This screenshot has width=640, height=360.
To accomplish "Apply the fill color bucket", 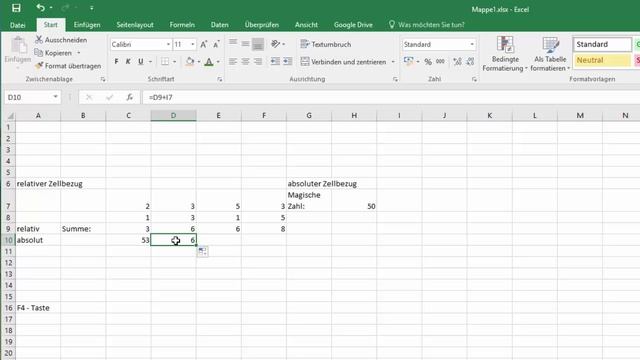I will point(190,62).
